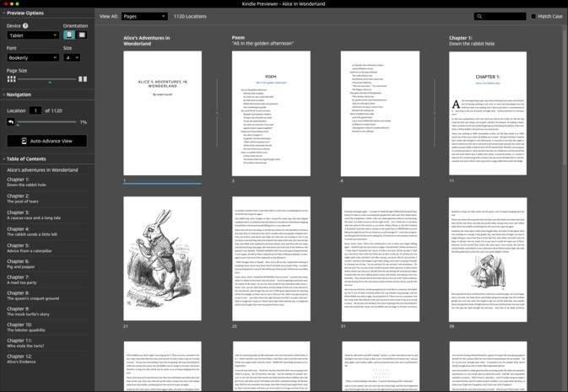Click the location progress slider
Image resolution: width=568 pixels, height=392 pixels.
(x=47, y=122)
